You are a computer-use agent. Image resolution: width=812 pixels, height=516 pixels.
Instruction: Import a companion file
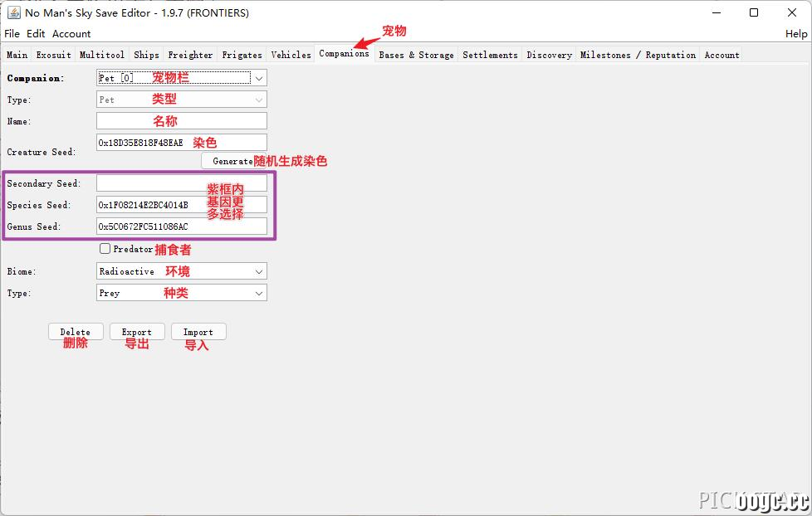click(x=198, y=332)
